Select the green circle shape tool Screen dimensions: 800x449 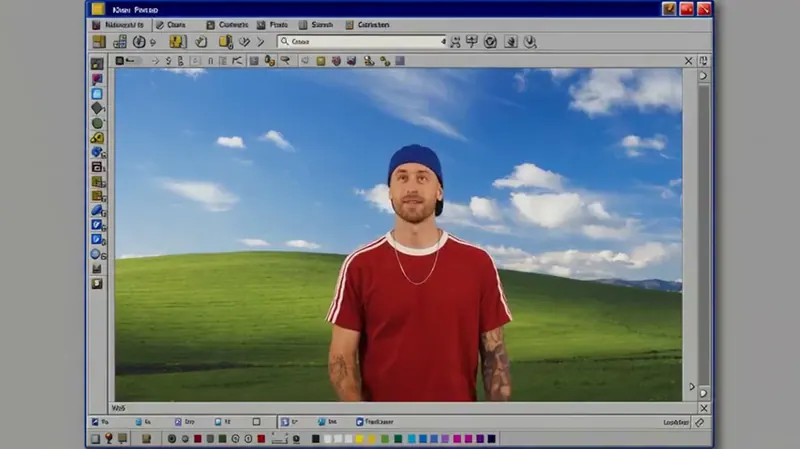click(x=97, y=123)
